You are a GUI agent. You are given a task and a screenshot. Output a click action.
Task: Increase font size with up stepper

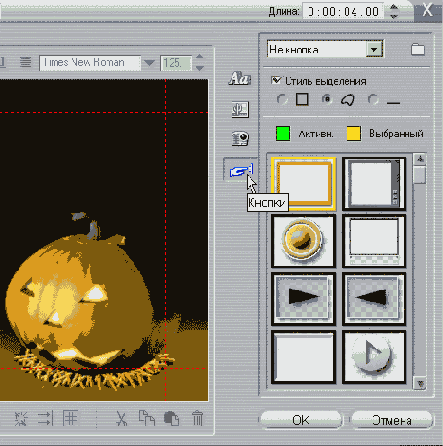click(199, 57)
